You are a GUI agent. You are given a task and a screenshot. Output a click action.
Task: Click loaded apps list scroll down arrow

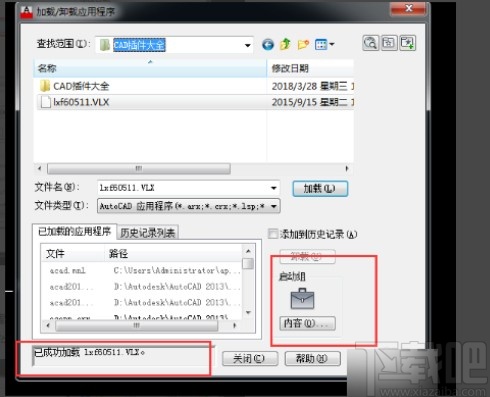[x=248, y=312]
